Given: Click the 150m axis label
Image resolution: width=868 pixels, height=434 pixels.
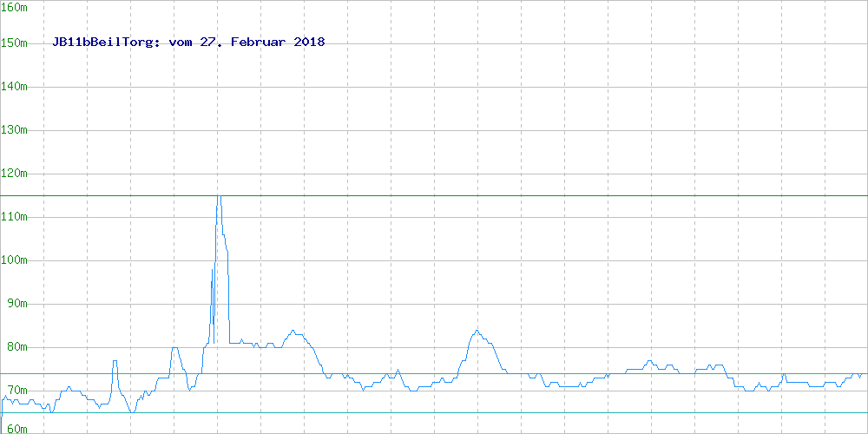Looking at the screenshot, I should pyautogui.click(x=15, y=43).
